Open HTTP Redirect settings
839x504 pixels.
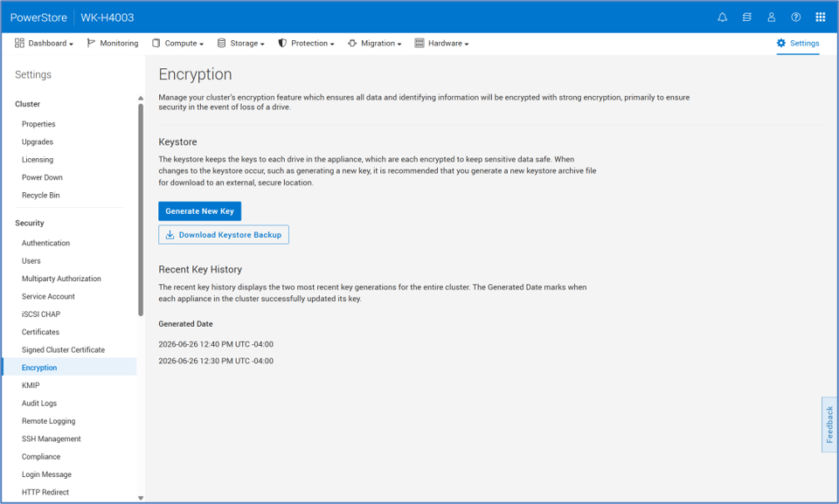click(x=45, y=493)
